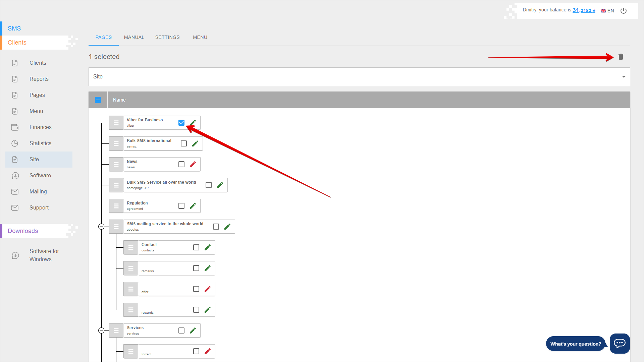Toggle the select-all checkbox in Name header
Viewport: 644px width, 362px height.
(98, 100)
